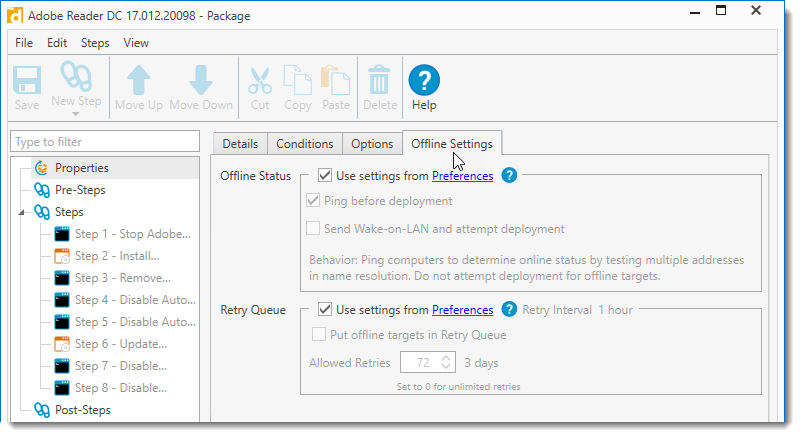Enable Send Wake-on-LAN and attempt deployment
Viewport: 800px width, 437px height.
tap(314, 228)
